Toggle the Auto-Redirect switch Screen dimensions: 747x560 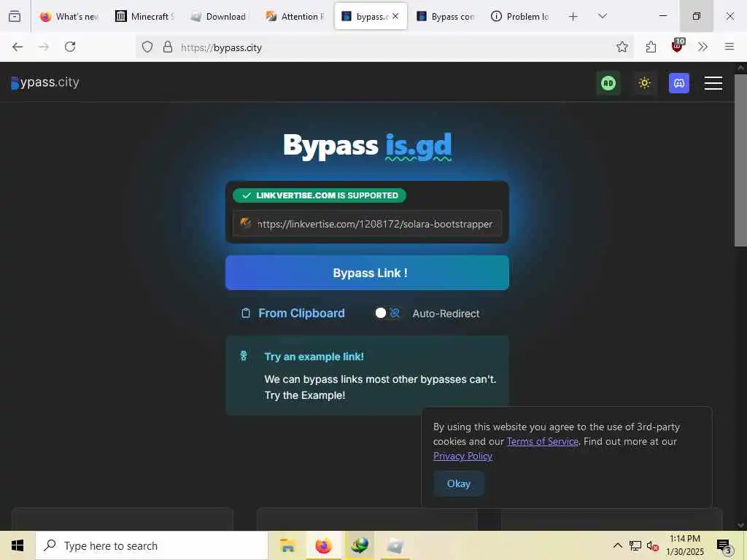tap(387, 313)
